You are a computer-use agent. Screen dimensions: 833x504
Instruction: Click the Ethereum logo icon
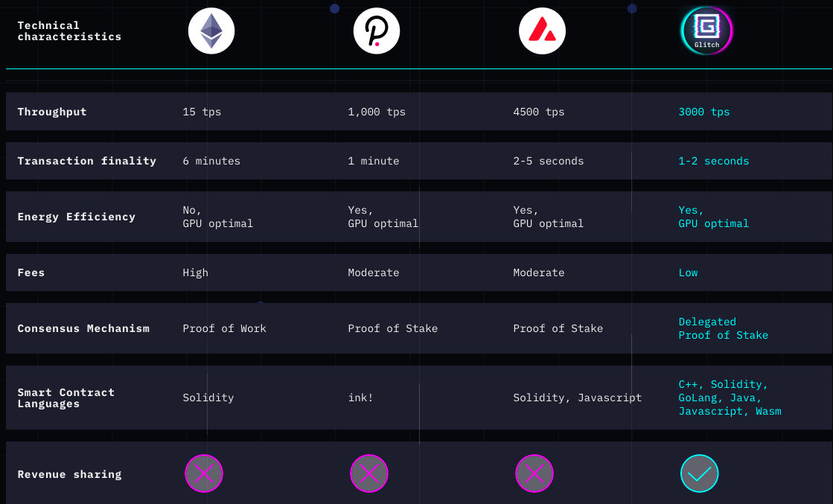tap(211, 31)
